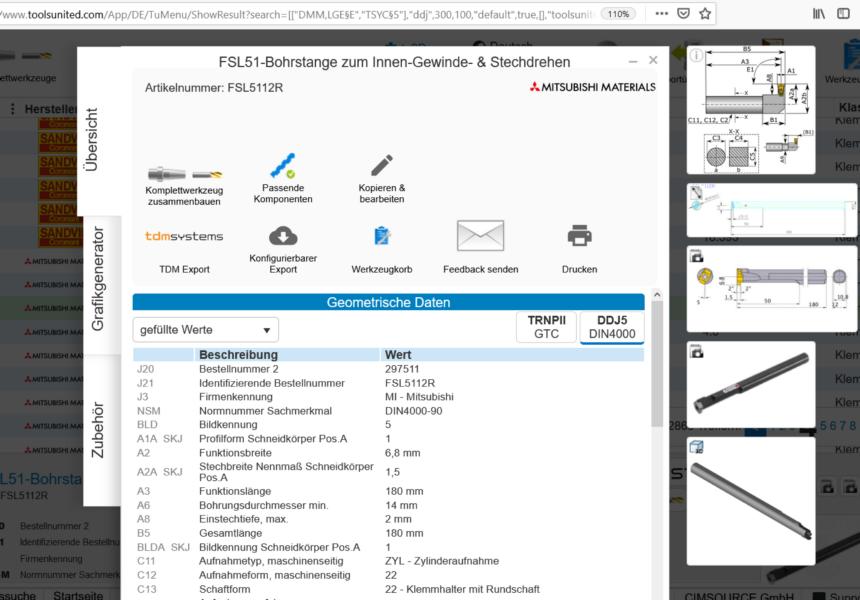The height and width of the screenshot is (600, 860).
Task: Open the gefüllte Werte dropdown
Action: (206, 330)
